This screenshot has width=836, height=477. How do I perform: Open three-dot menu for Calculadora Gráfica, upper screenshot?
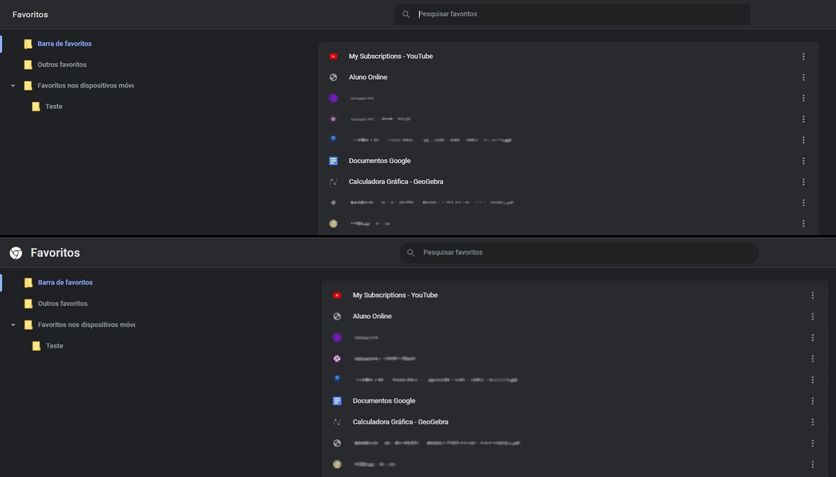pyautogui.click(x=803, y=182)
